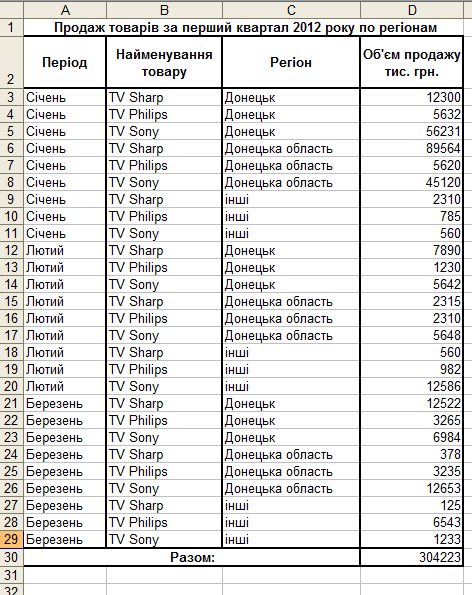Select Лютий cell in row 12

point(65,250)
